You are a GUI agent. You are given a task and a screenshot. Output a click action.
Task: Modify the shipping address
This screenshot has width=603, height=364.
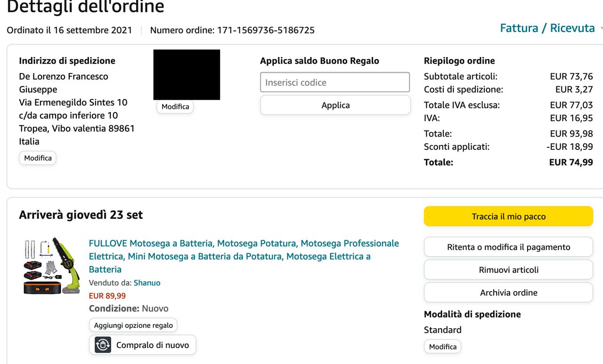[x=38, y=158]
